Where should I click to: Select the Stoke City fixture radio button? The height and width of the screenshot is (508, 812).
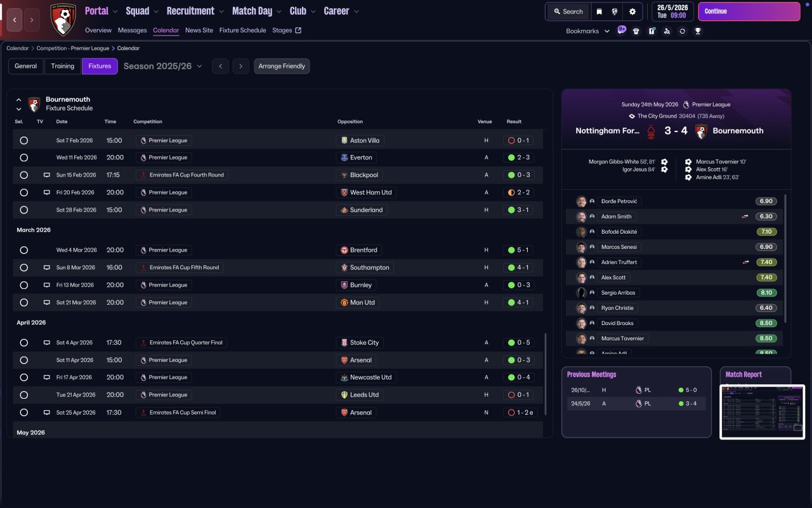(24, 343)
